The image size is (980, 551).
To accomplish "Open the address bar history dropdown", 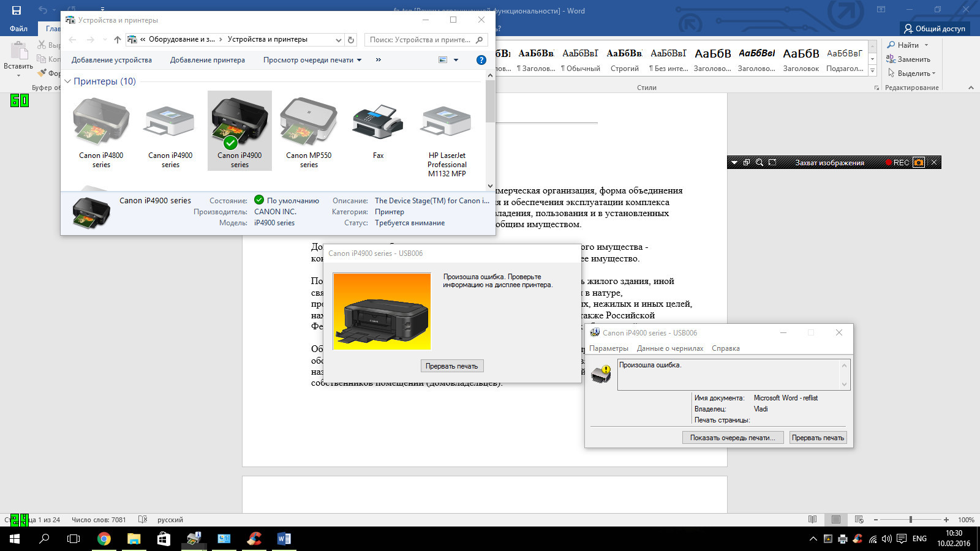I will click(x=339, y=40).
